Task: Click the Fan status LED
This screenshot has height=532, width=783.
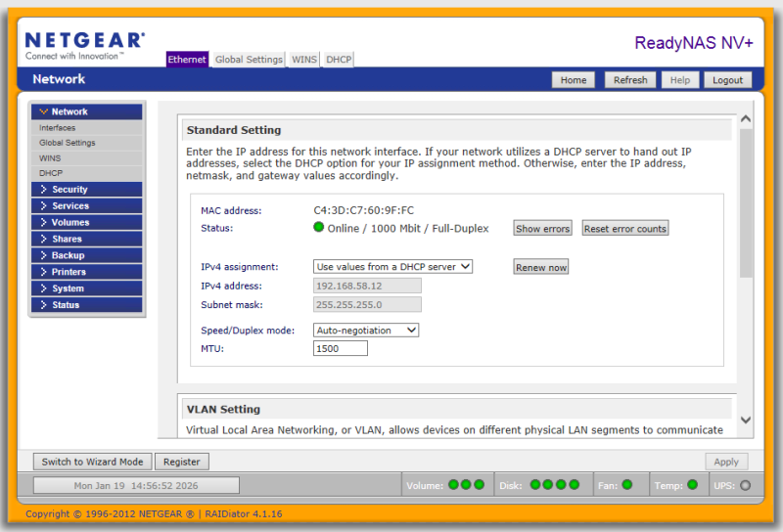Action: tap(627, 485)
